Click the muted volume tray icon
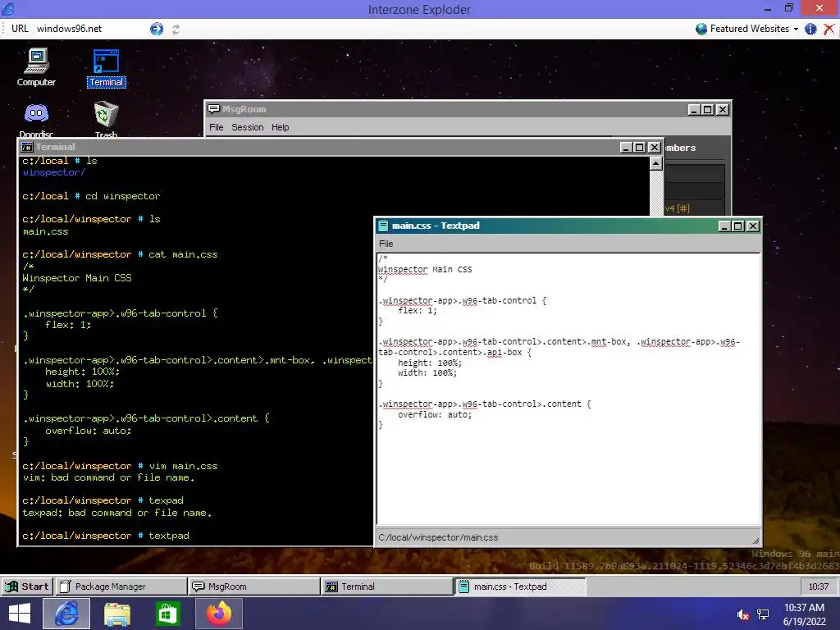 [x=742, y=614]
